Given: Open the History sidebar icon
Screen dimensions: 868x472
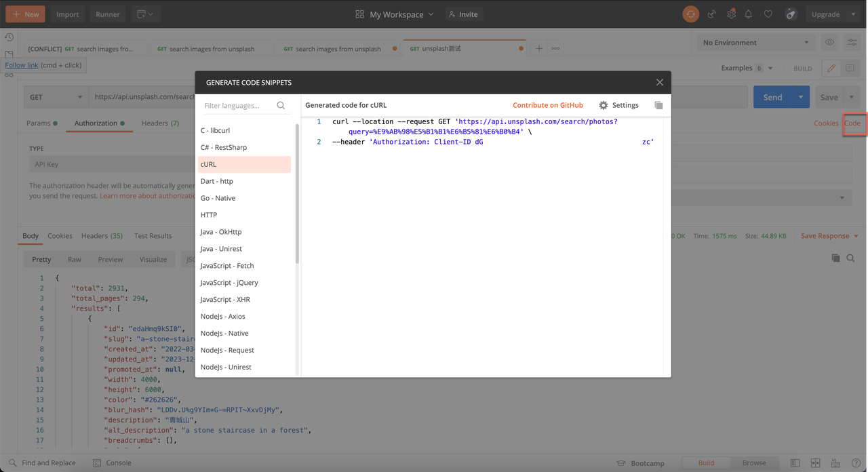Looking at the screenshot, I should pos(9,37).
